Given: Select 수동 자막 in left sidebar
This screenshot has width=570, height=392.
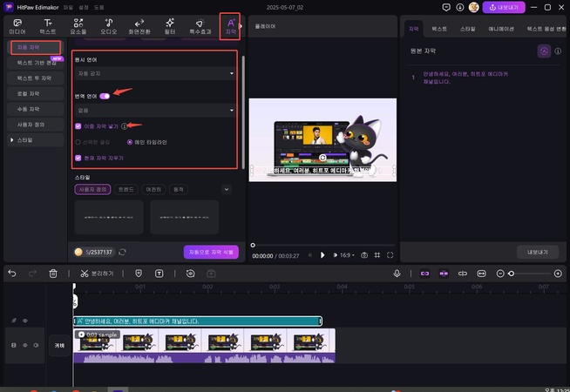Looking at the screenshot, I should point(35,109).
